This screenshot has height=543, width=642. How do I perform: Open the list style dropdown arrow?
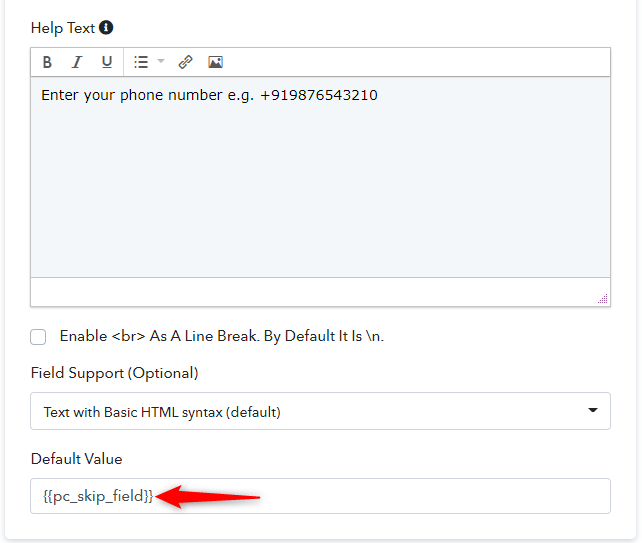(x=161, y=61)
